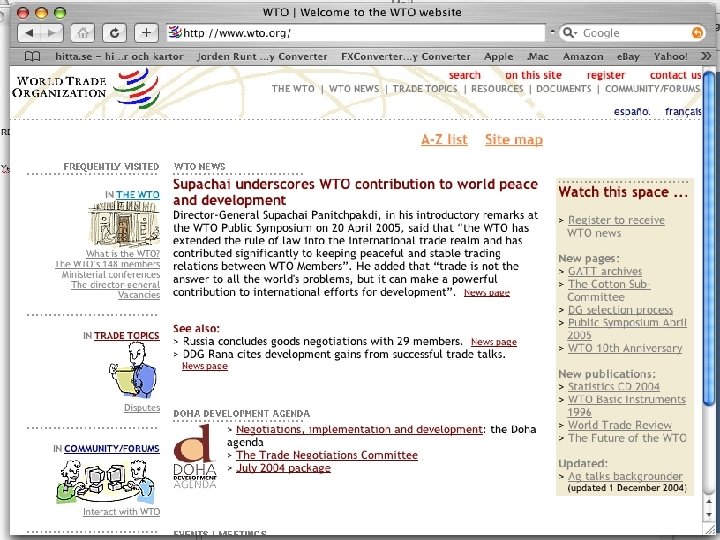Open RESOURCES navigation item

click(497, 89)
